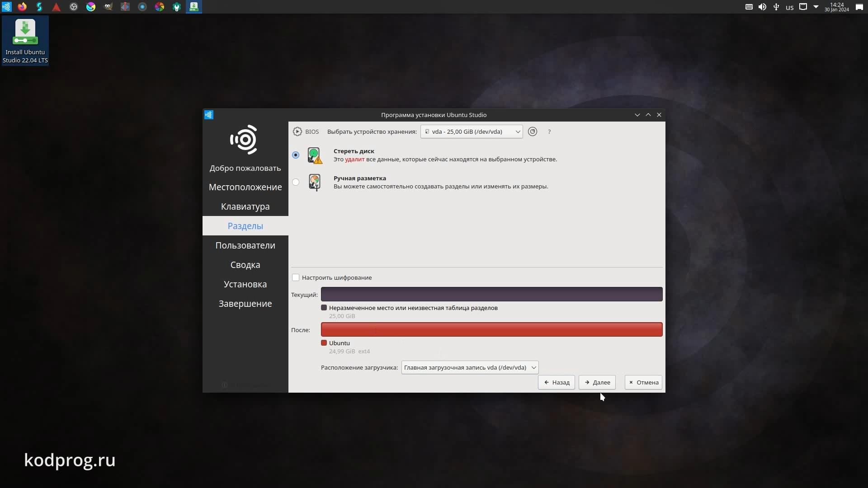Launch OBS Studio from the panel
Screen dimensions: 868x488
[74, 7]
